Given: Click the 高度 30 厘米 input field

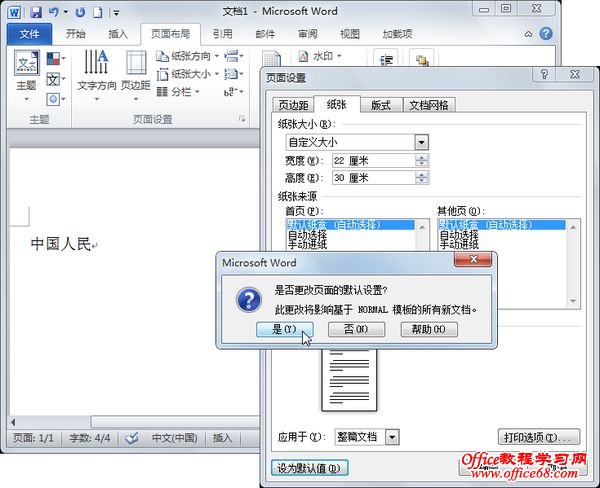Looking at the screenshot, I should (373, 178).
